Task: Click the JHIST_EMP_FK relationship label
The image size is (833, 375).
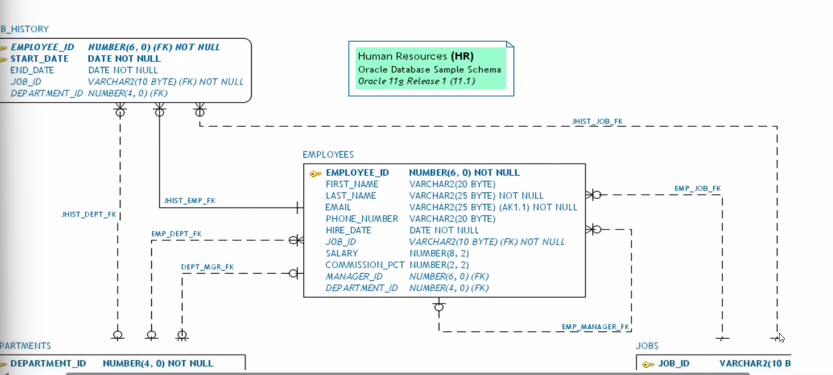Action: 189,201
